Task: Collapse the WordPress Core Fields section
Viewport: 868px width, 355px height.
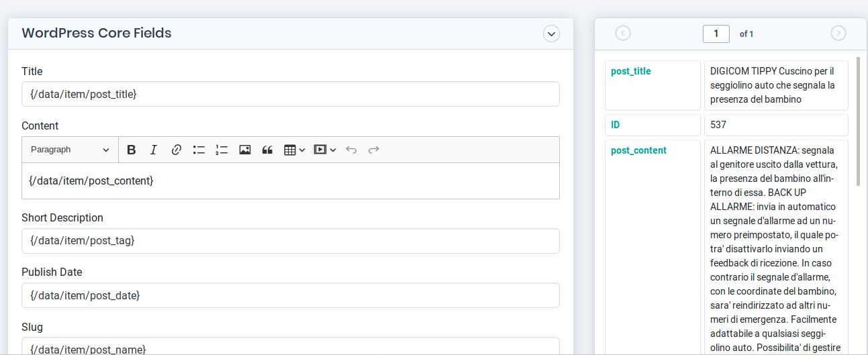Action: pyautogui.click(x=551, y=34)
